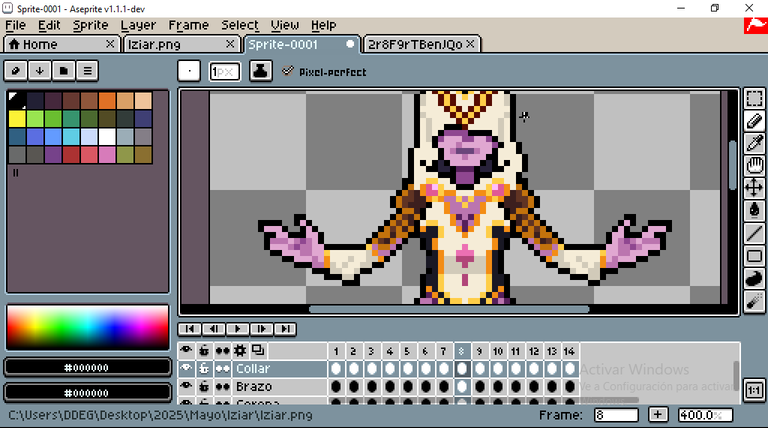Select the Rectangle shape tool
This screenshot has height=428, width=768.
(754, 256)
